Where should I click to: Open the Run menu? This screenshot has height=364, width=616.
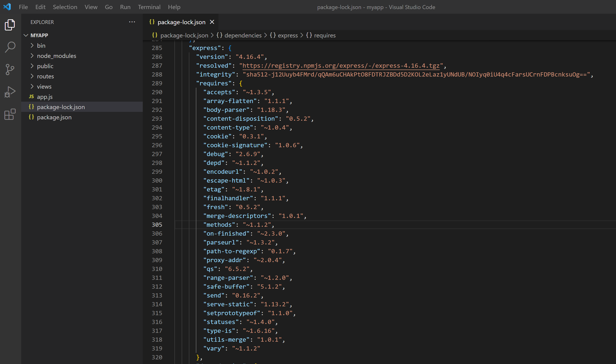coord(125,7)
